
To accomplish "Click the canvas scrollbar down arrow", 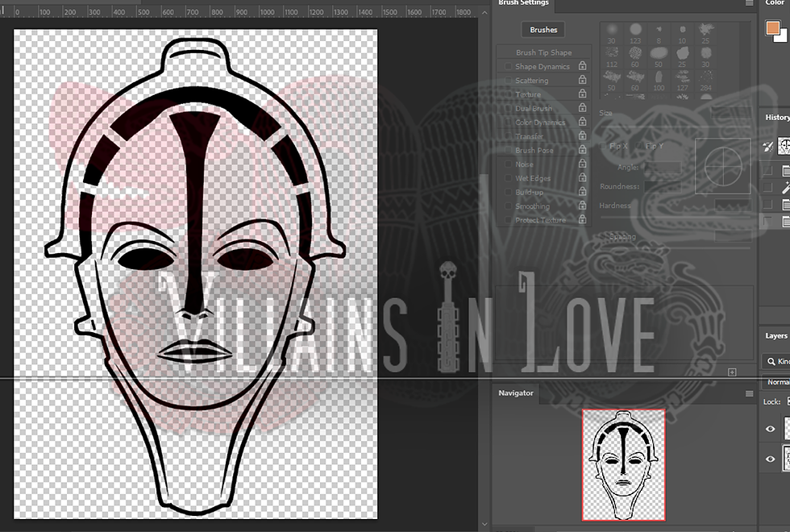I will point(484,524).
